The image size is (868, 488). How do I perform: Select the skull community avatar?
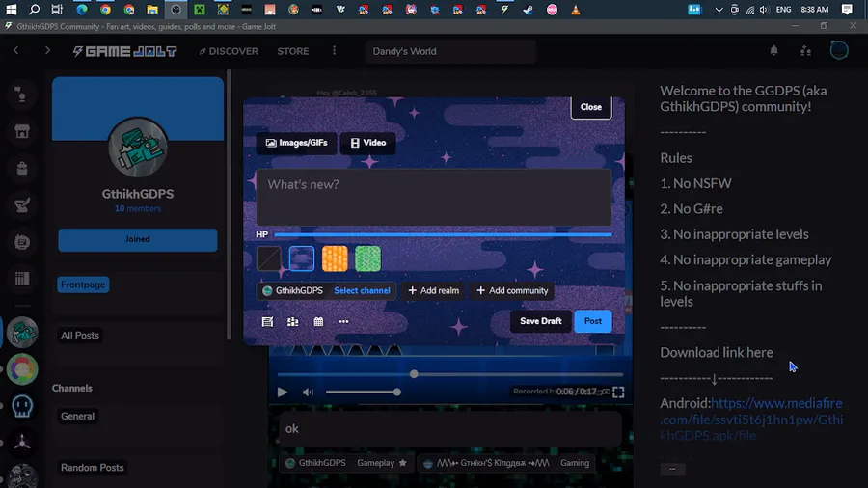click(22, 406)
